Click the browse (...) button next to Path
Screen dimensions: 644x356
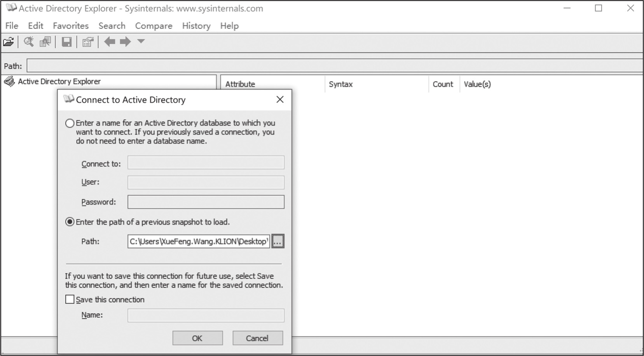pyautogui.click(x=278, y=241)
